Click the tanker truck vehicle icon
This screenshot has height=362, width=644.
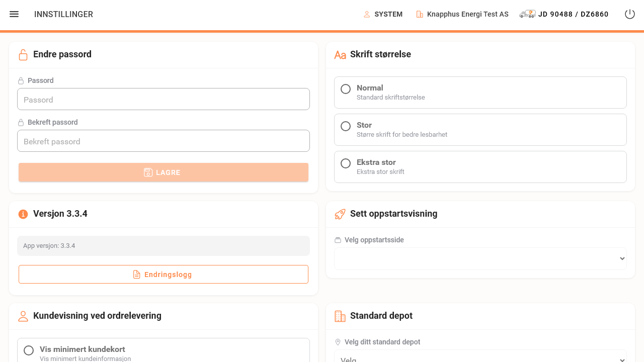[527, 14]
